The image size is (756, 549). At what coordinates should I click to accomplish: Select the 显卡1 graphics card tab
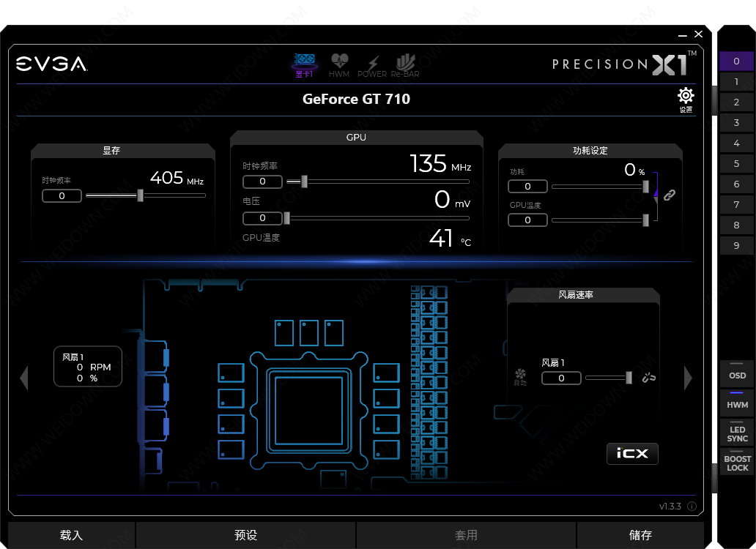tap(304, 65)
